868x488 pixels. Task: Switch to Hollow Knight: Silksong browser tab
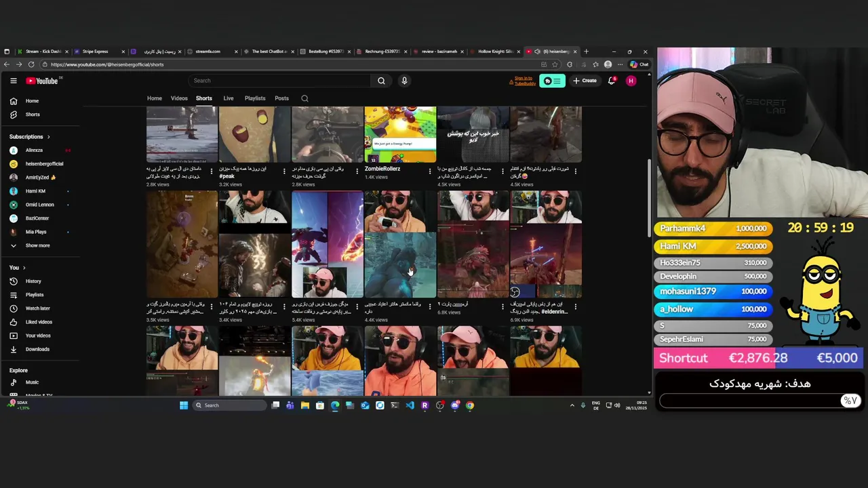click(x=495, y=52)
